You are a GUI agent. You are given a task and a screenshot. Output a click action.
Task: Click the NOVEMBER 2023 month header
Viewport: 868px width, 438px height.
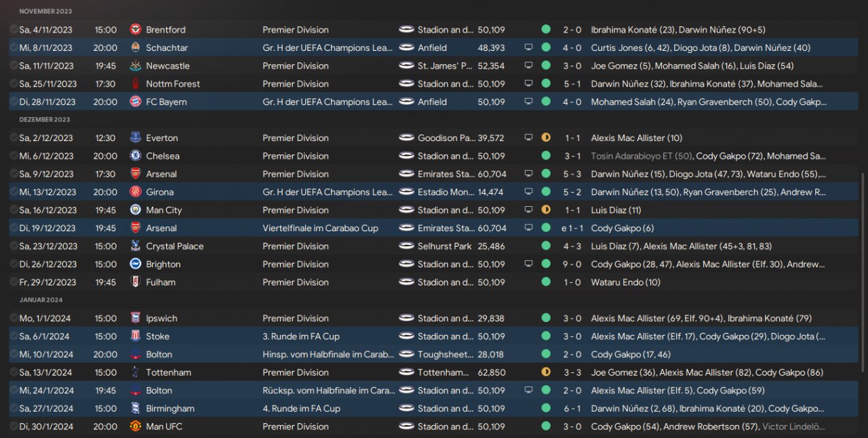click(x=45, y=12)
